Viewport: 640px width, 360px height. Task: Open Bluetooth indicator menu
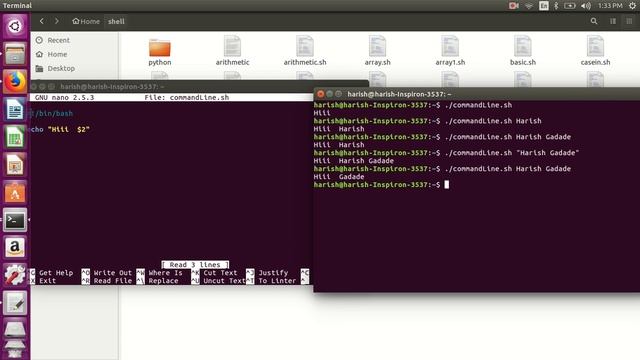tap(556, 5)
